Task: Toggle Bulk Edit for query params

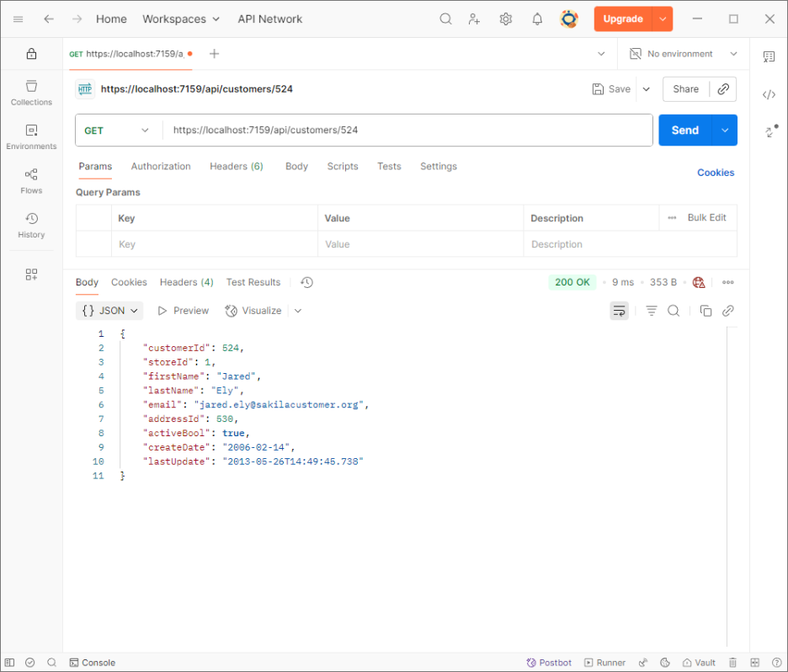Action: 698,218
